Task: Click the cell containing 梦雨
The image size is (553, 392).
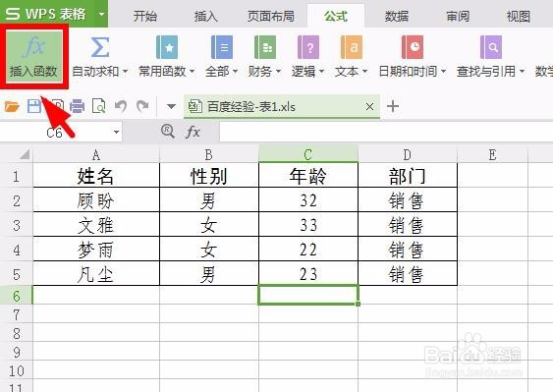Action: [96, 250]
